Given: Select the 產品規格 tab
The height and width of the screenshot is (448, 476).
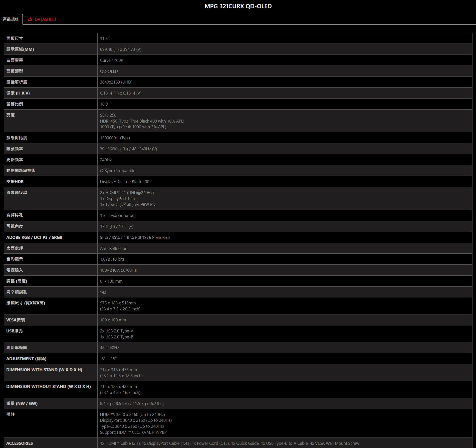Looking at the screenshot, I should click(x=11, y=19).
